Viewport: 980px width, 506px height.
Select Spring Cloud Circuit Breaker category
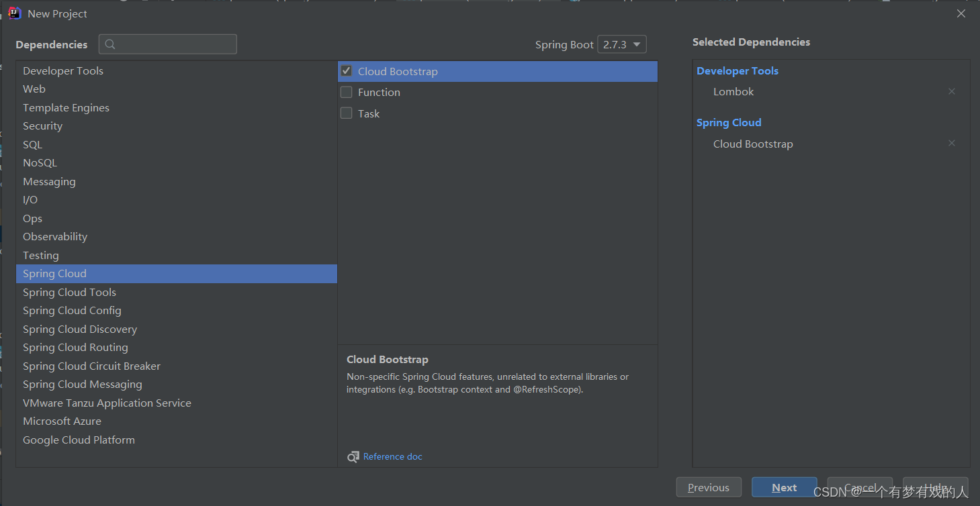(x=177, y=366)
